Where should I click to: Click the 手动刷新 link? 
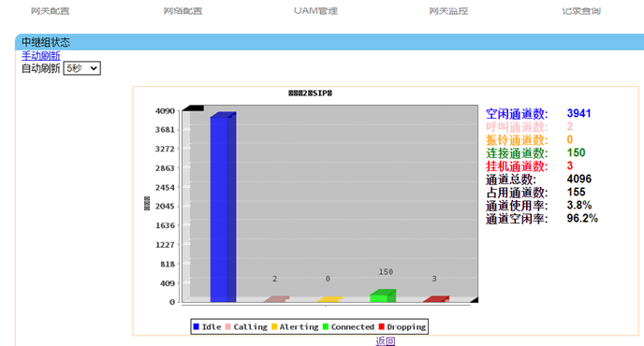click(40, 55)
